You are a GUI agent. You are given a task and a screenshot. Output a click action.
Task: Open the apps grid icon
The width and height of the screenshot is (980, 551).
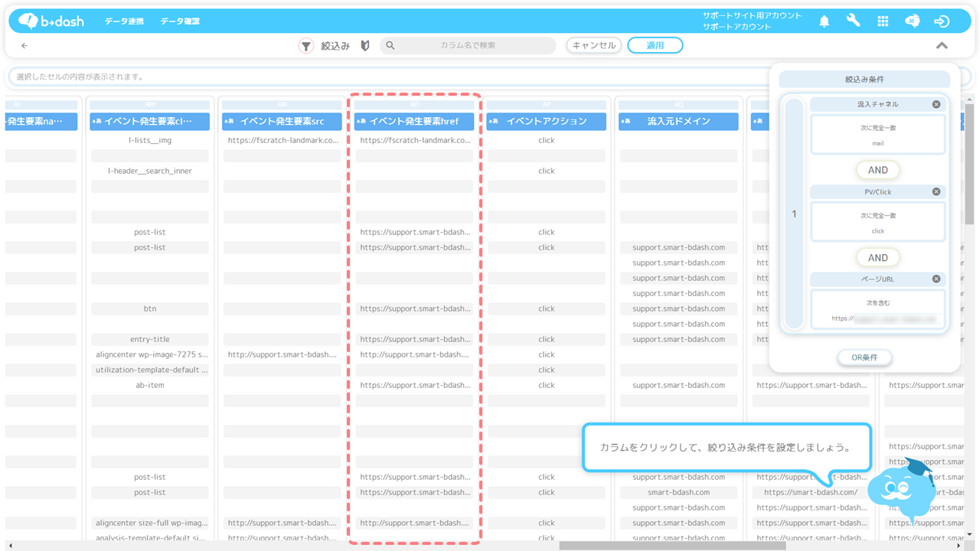point(883,21)
